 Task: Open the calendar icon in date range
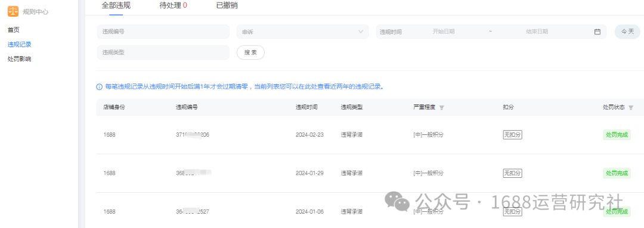(597, 32)
